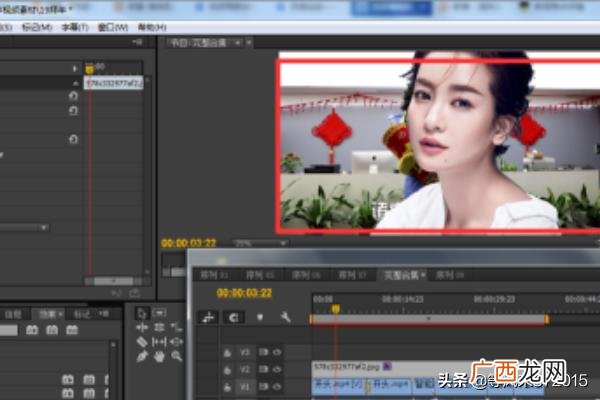
Task: Select the Zoom tool
Action: 176,356
